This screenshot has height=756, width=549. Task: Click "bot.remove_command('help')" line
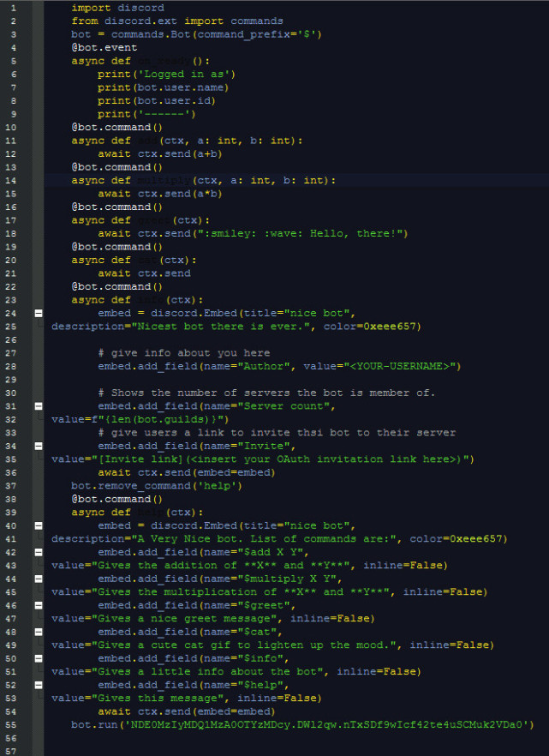[157, 485]
